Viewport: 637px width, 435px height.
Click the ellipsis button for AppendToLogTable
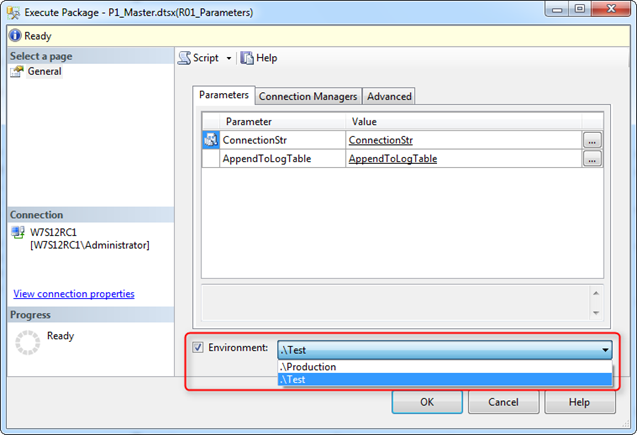click(x=592, y=159)
